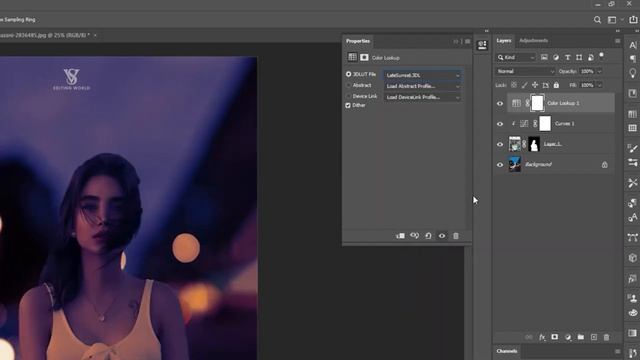Hide the Curves 1 layer
Viewport: 640px width, 360px height.
[x=500, y=124]
